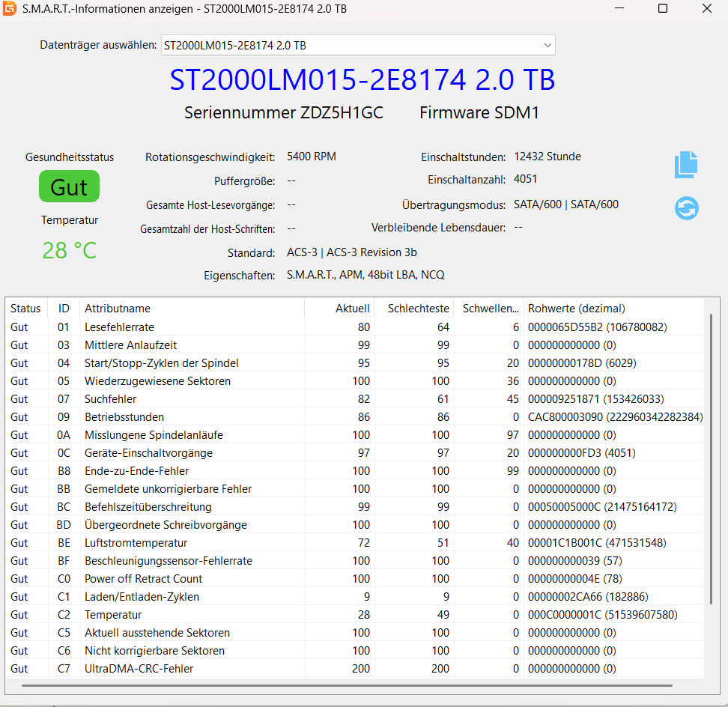
Task: Click the vertical scrollbar of attribute table
Action: point(711,457)
